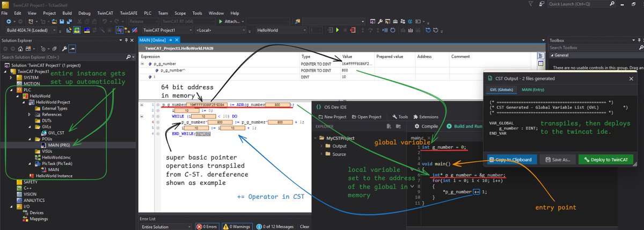644x230 pixels.
Task: Expand the p_g_number row in watch table
Action: [143, 63]
